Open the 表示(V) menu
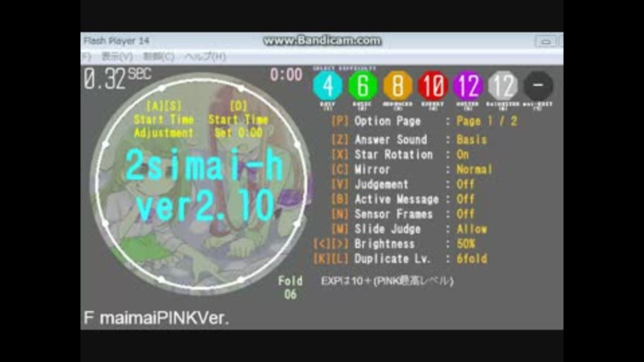The height and width of the screenshot is (362, 644). [x=117, y=56]
